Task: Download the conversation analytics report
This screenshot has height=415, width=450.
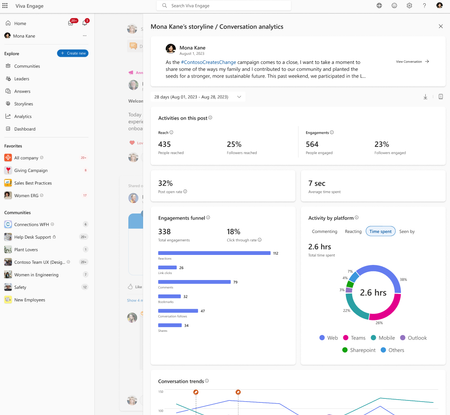Action: click(425, 97)
